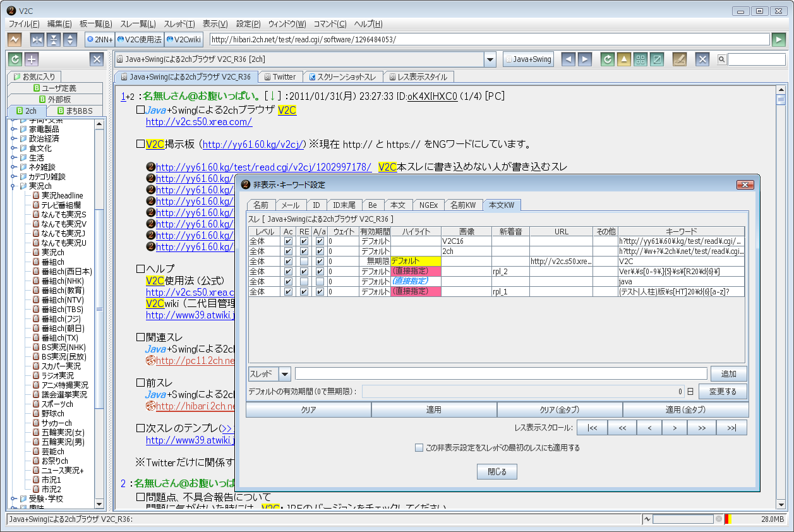Click the keyword text field next to 追加
794x532 pixels.
[x=500, y=374]
